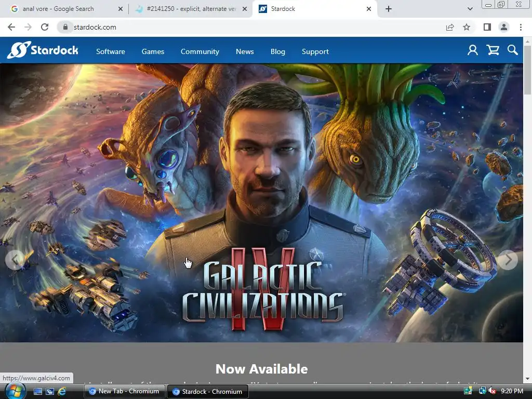Bookmark this page with the star icon

click(467, 27)
